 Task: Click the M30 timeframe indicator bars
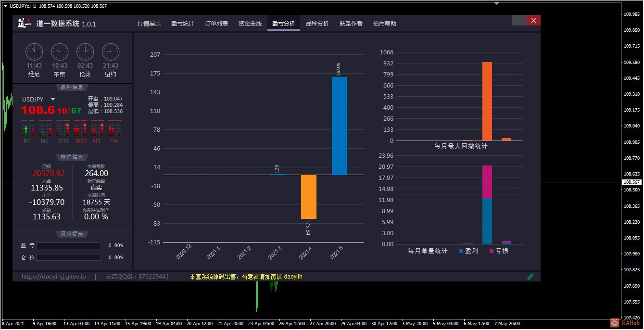coord(80,129)
